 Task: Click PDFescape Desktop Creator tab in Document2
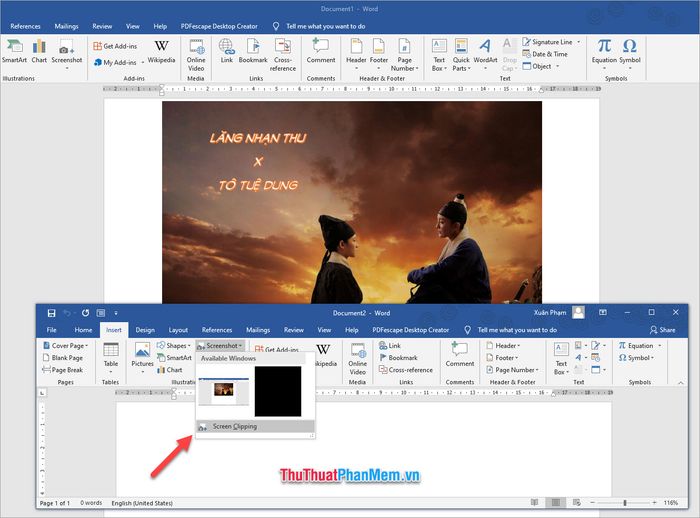(411, 330)
